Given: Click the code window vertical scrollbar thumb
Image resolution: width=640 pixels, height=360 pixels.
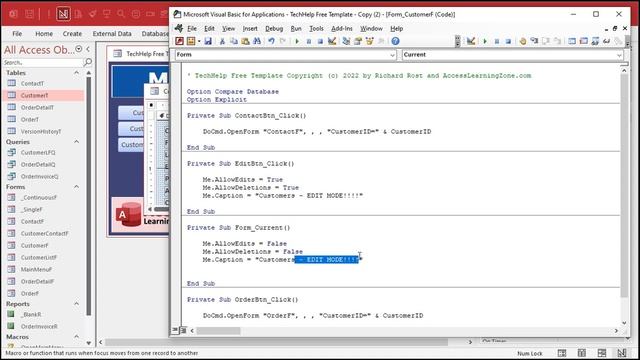Looking at the screenshot, I should click(x=624, y=186).
